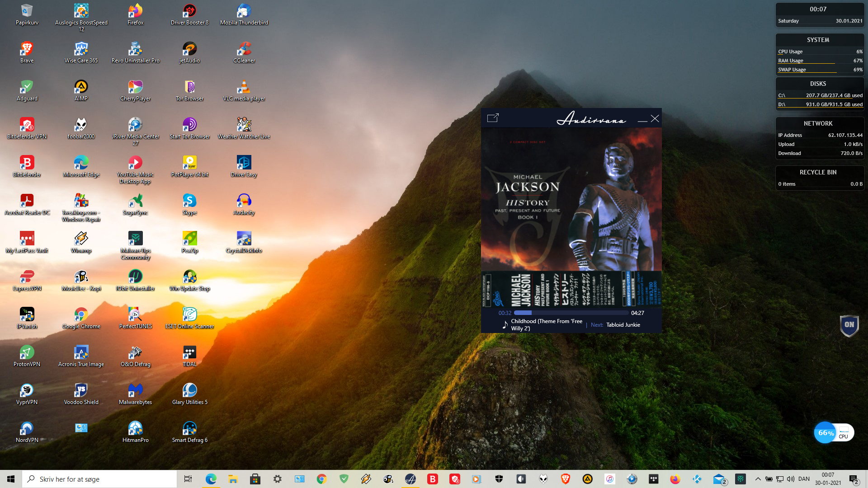Open the Brave browser in the taskbar
Image resolution: width=868 pixels, height=488 pixels.
[565, 479]
